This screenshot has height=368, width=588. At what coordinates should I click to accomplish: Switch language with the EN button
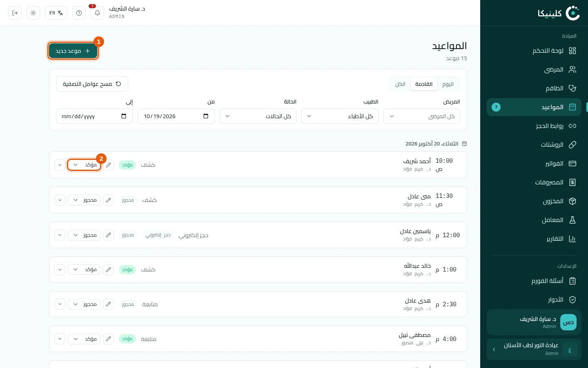(56, 13)
